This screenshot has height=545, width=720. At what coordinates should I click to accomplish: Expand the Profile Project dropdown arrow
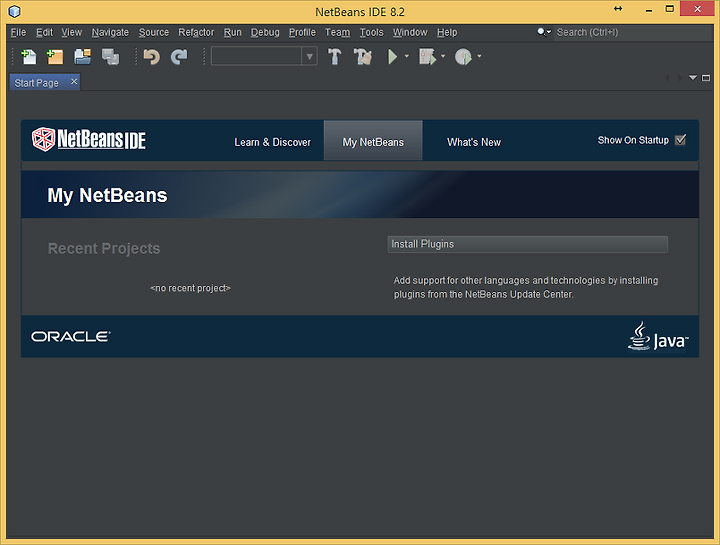(479, 56)
